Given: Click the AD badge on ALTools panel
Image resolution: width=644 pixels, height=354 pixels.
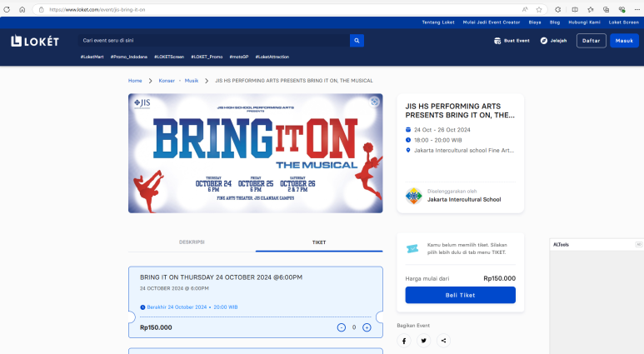Looking at the screenshot, I should [x=639, y=244].
